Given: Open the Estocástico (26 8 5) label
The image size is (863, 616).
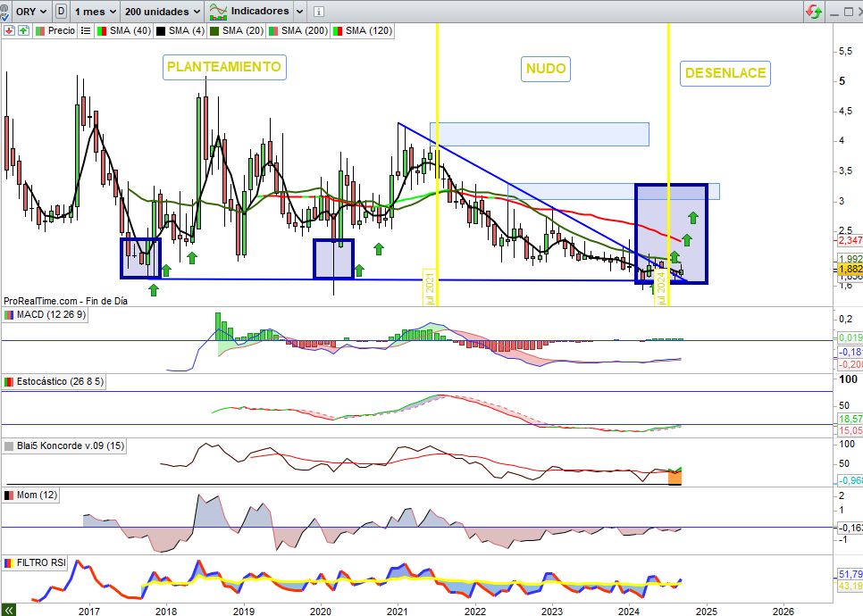Looking at the screenshot, I should tap(60, 381).
